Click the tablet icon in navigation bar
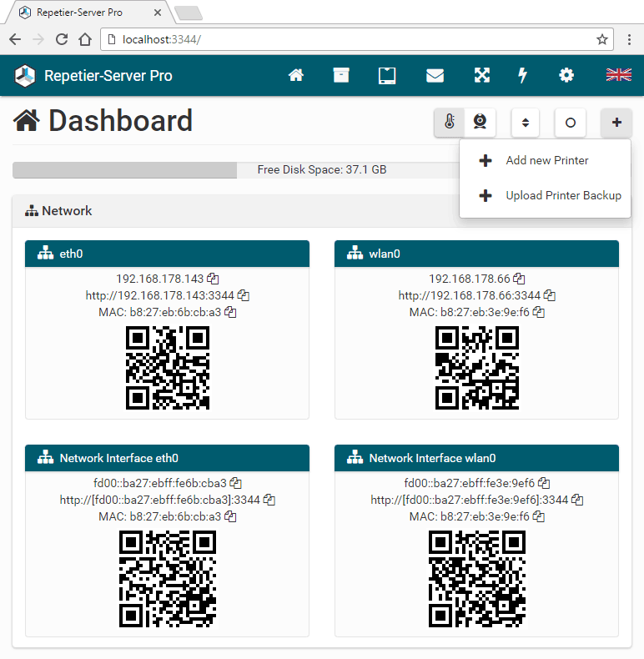 click(386, 76)
